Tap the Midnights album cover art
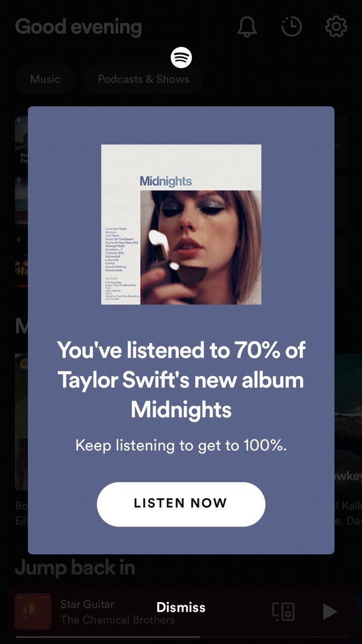The width and height of the screenshot is (362, 644). coord(181,224)
